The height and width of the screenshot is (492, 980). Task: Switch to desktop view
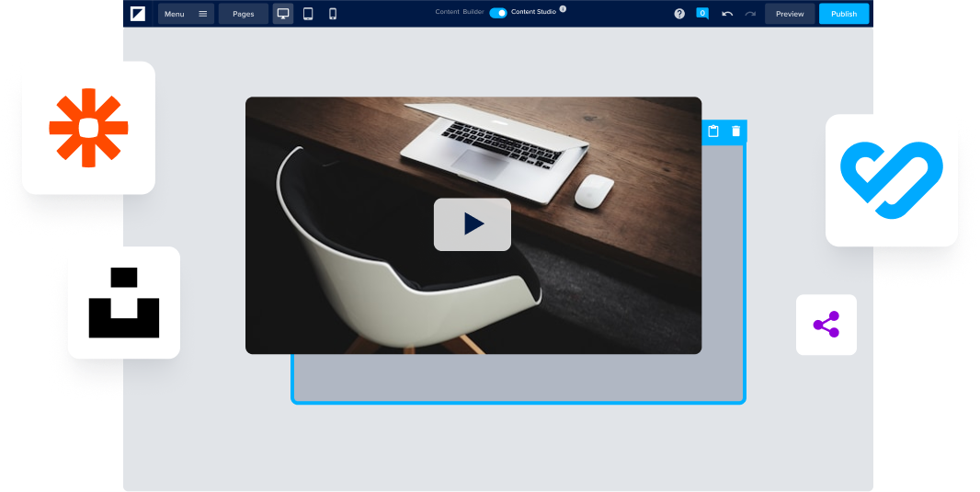pos(283,14)
